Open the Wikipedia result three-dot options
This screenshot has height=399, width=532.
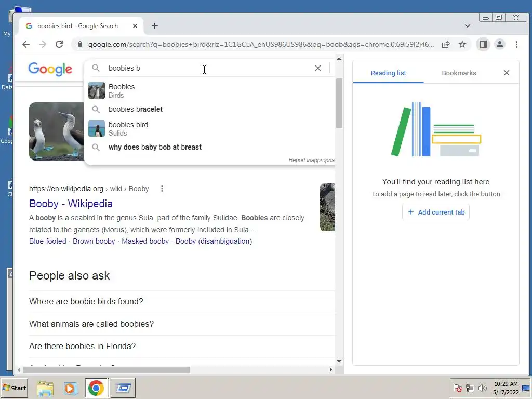coord(162,189)
